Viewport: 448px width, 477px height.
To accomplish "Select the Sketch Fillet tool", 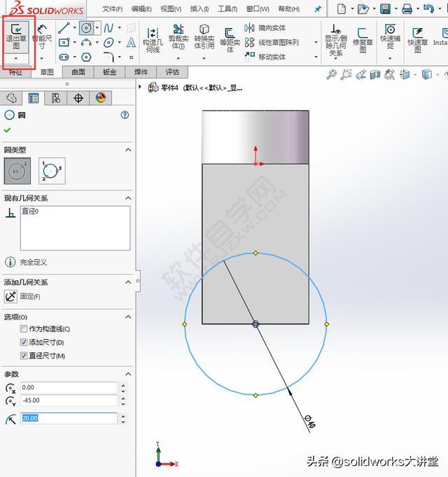I will point(108,57).
